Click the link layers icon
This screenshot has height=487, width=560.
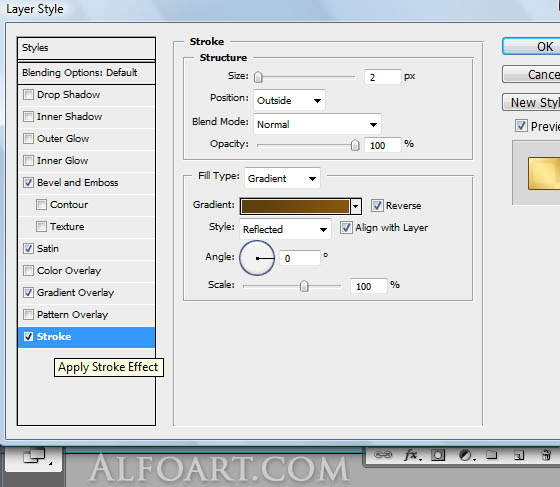(x=382, y=455)
